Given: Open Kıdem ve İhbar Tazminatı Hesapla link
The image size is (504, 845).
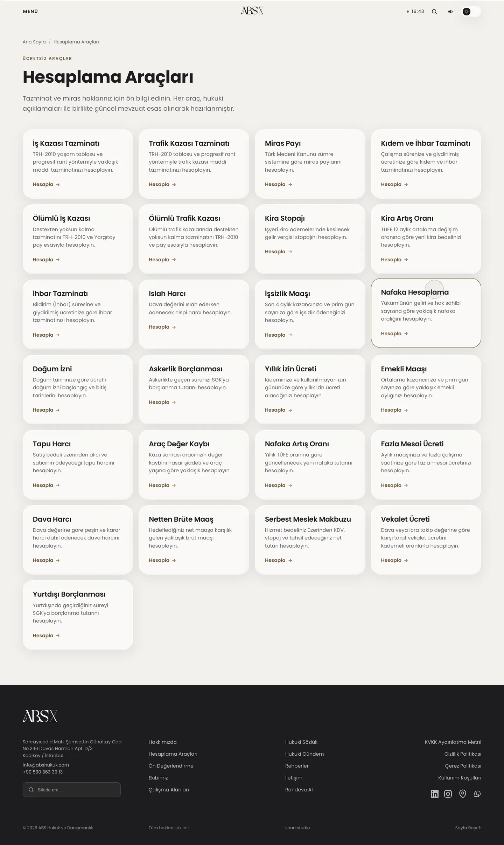Looking at the screenshot, I should 394,185.
